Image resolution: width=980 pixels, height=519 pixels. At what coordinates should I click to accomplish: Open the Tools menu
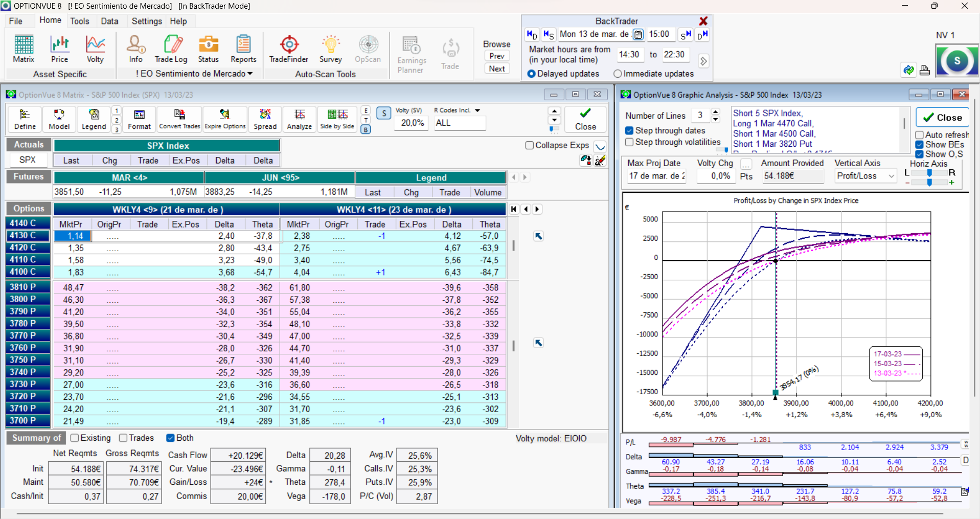[x=80, y=21]
